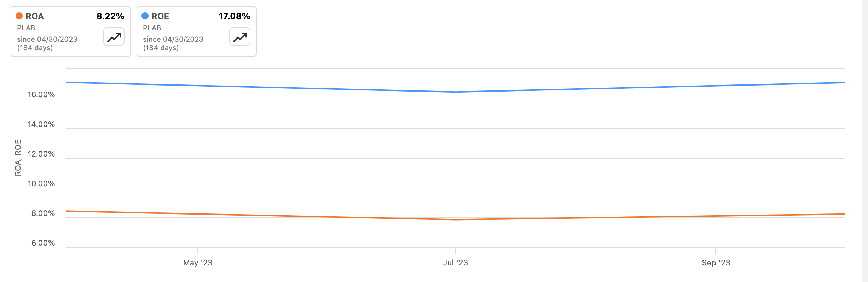Click the ROA card's since 04/30/2023 text

47,39
